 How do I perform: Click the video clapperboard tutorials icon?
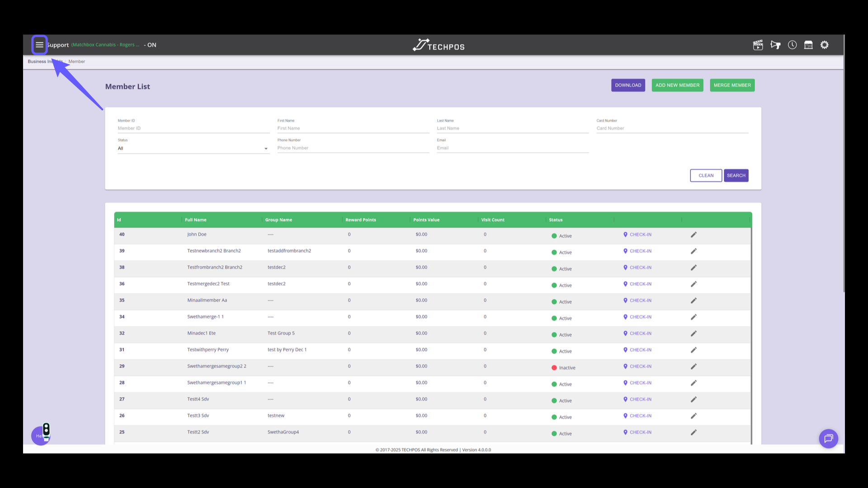[x=758, y=45]
